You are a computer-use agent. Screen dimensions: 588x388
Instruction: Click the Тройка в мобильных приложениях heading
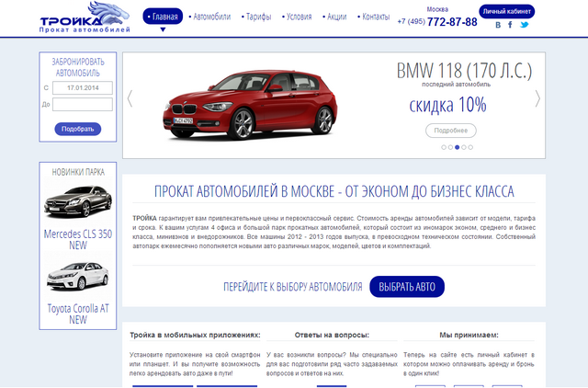coord(195,335)
